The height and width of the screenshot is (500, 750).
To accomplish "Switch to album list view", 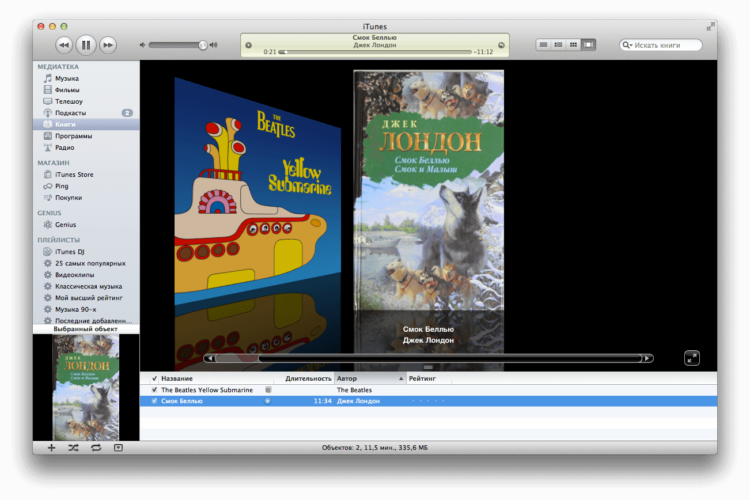I will (558, 44).
